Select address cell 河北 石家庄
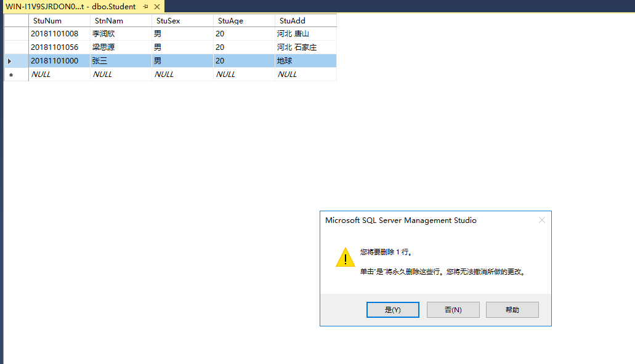This screenshot has width=635, height=364. 305,47
